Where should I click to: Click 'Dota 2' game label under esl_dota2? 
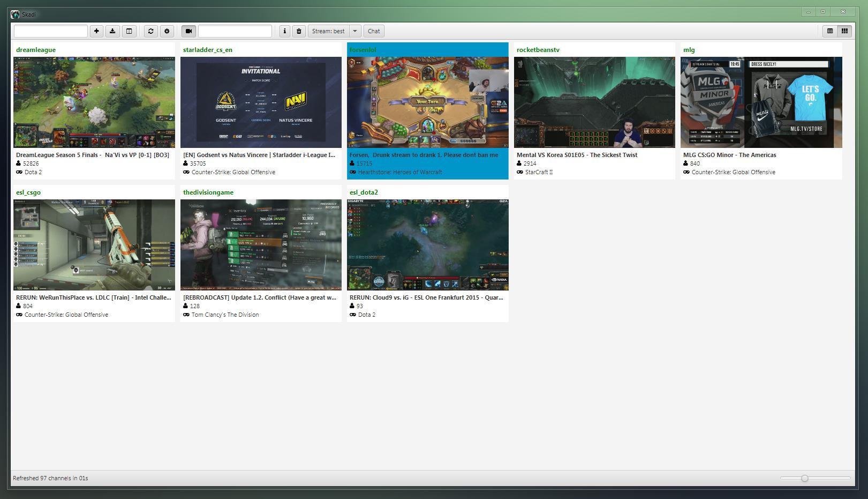(367, 315)
